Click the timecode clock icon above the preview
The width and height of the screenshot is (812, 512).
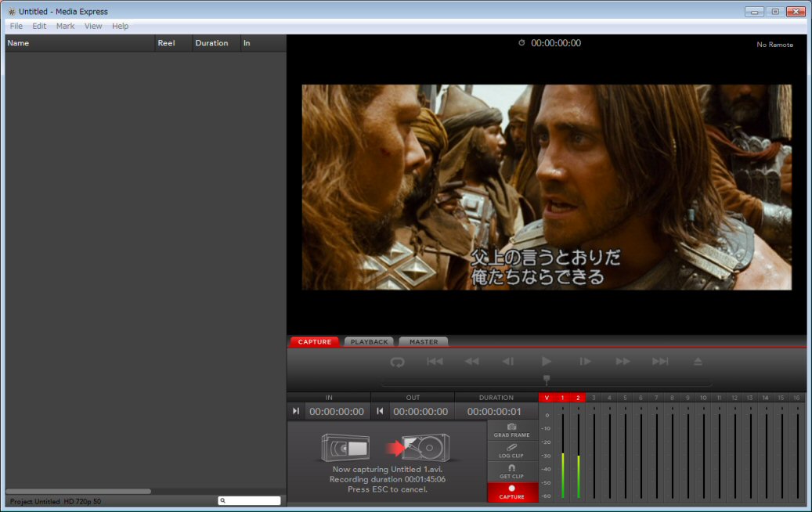pos(521,43)
